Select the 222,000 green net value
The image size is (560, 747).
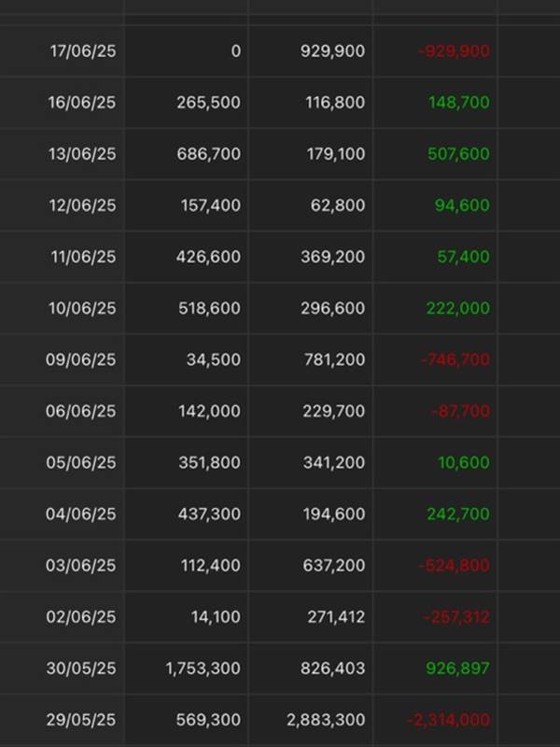tap(458, 308)
